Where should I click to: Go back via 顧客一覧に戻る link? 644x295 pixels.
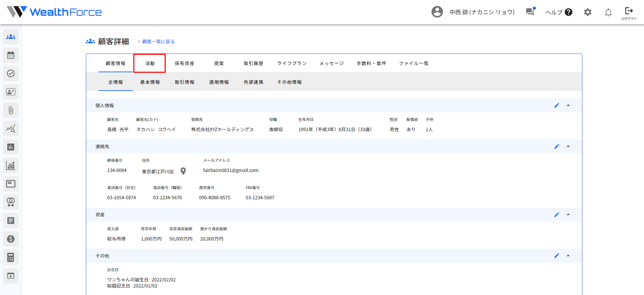coord(158,42)
